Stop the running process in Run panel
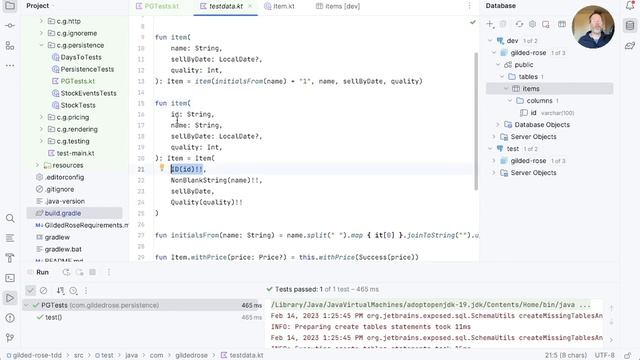 point(93,272)
